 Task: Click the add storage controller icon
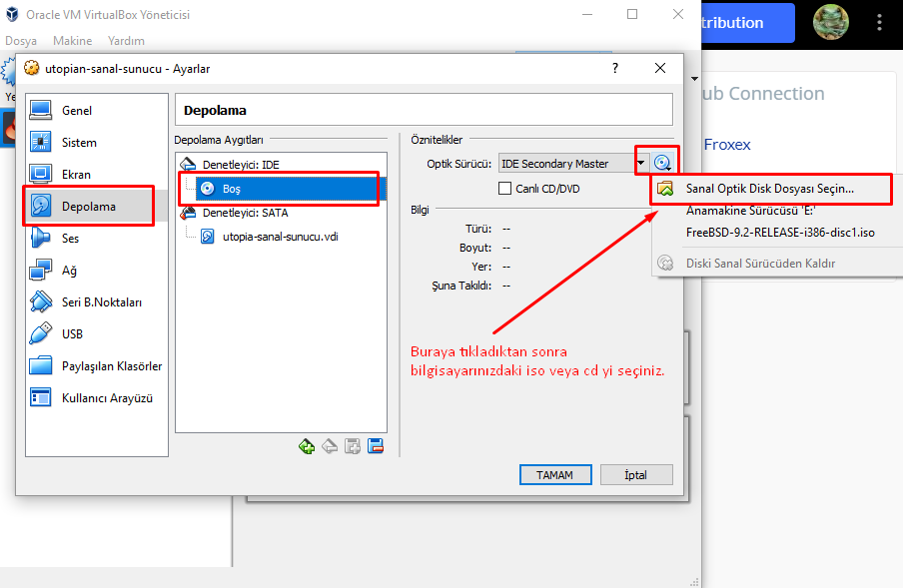click(307, 446)
